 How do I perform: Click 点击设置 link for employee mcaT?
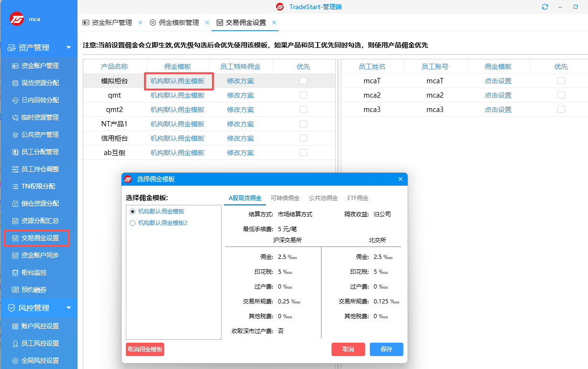click(x=498, y=81)
